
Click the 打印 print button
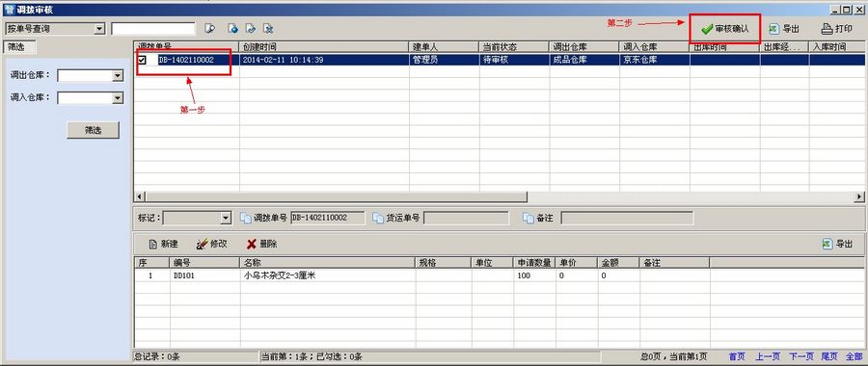coord(836,29)
